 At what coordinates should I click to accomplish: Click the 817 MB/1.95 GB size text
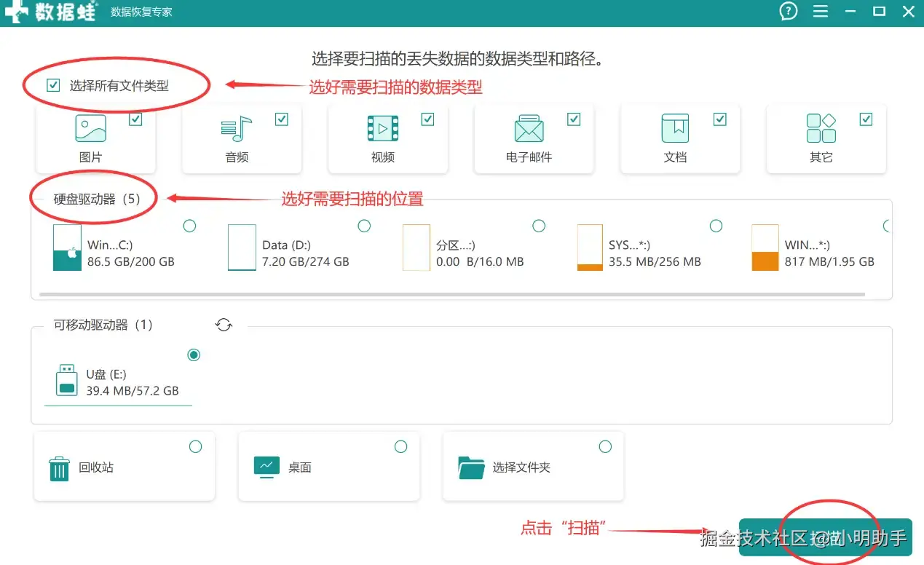829,261
